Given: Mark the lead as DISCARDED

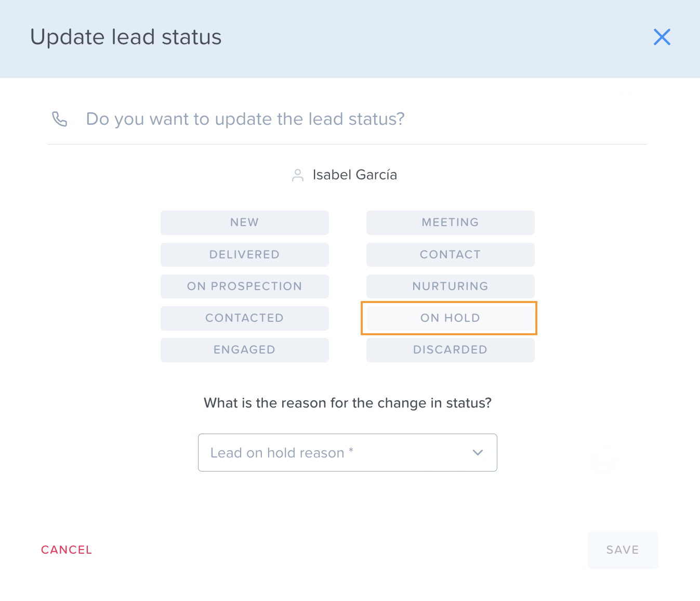Looking at the screenshot, I should tap(451, 350).
